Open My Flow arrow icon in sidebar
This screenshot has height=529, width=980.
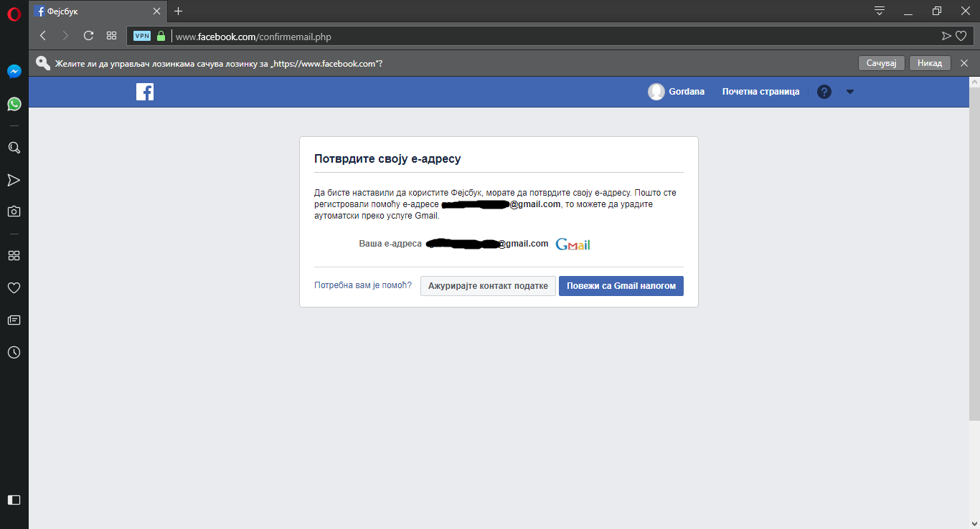pyautogui.click(x=14, y=180)
